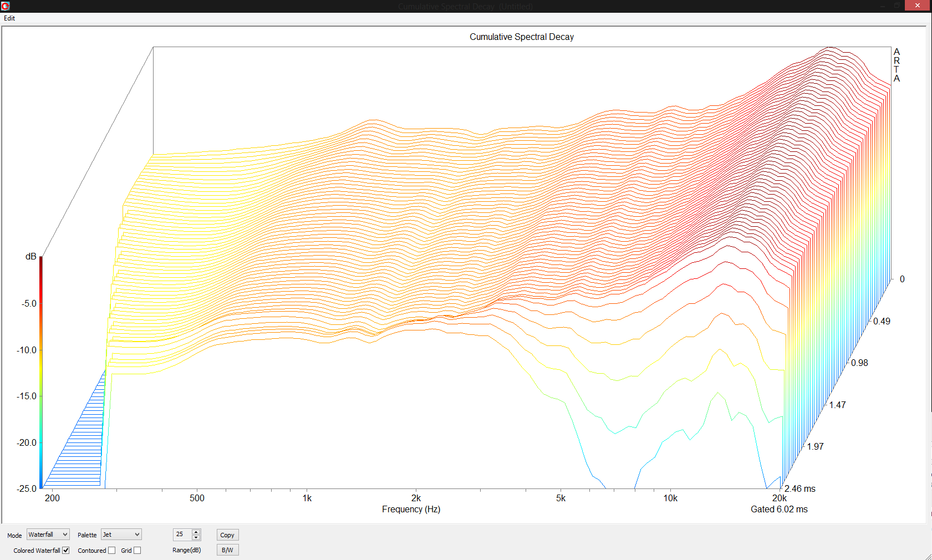The image size is (932, 560).
Task: Click the Frequency (Hz) axis label
Action: [411, 509]
